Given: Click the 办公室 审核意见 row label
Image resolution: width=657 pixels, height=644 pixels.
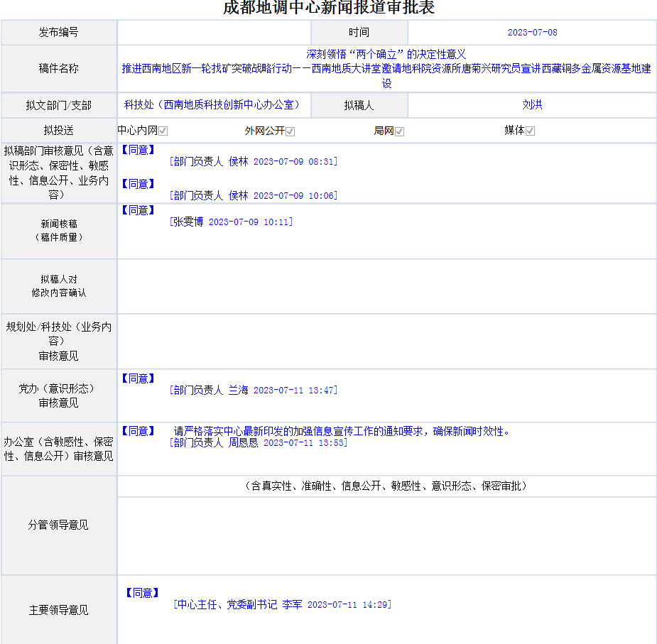Looking at the screenshot, I should coord(59,449).
